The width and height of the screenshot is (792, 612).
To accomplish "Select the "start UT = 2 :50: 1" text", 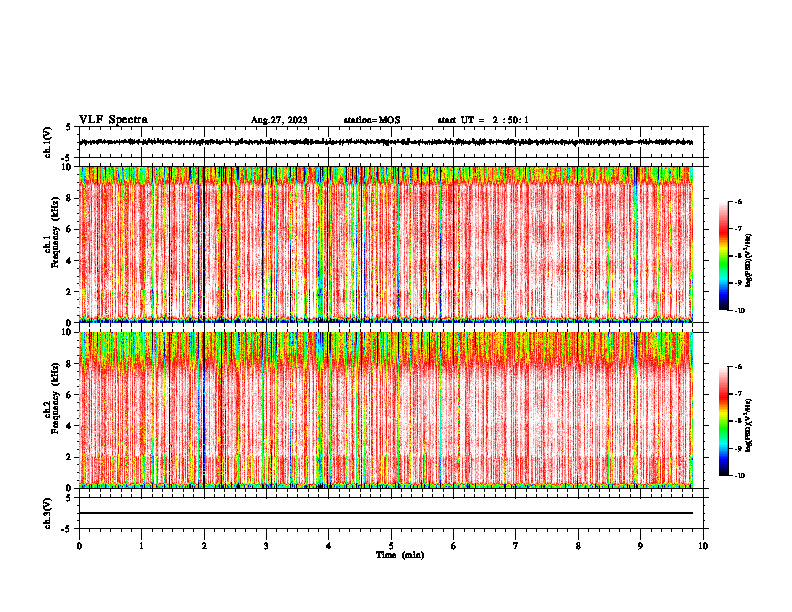I will pyautogui.click(x=483, y=120).
